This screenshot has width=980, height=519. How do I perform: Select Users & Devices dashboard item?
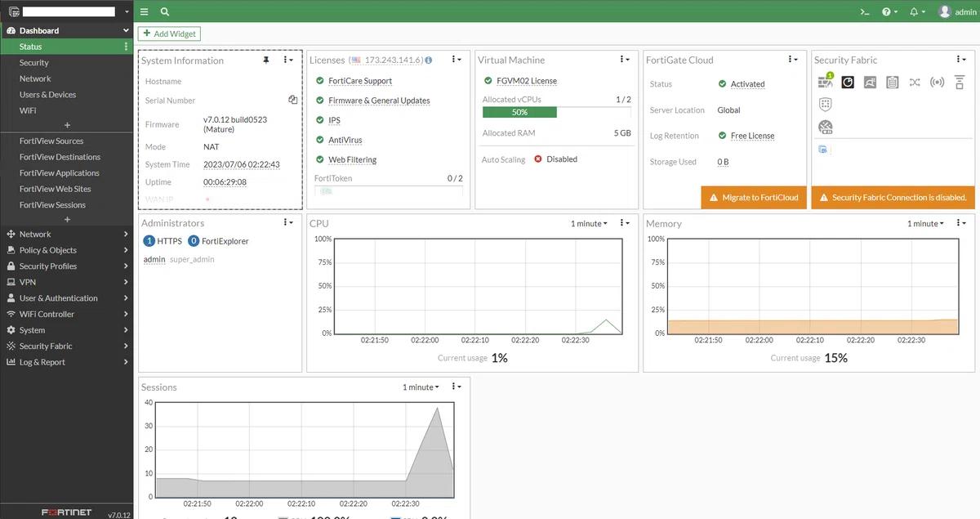[x=66, y=94]
